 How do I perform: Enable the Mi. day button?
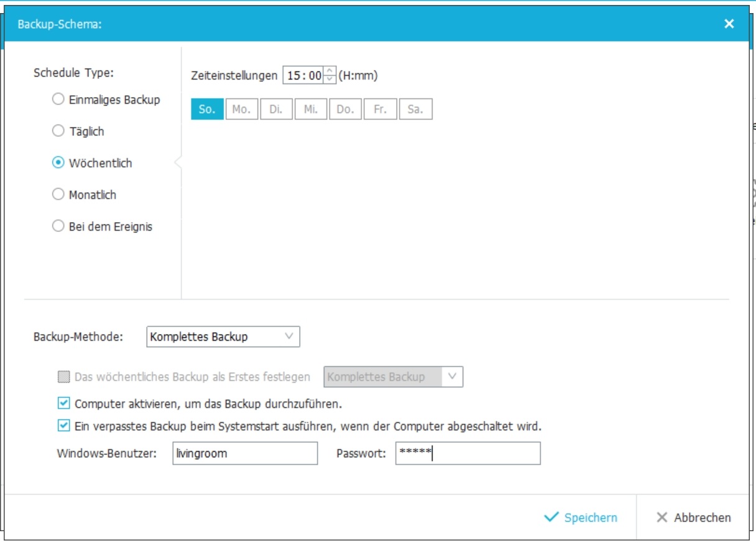(311, 109)
